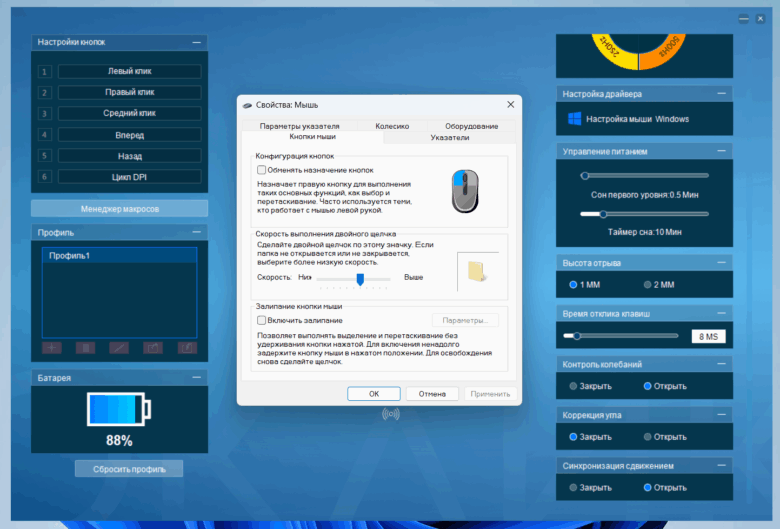The image size is (780, 529).
Task: Select Закрыть under Контроль колебаний
Action: tap(573, 386)
